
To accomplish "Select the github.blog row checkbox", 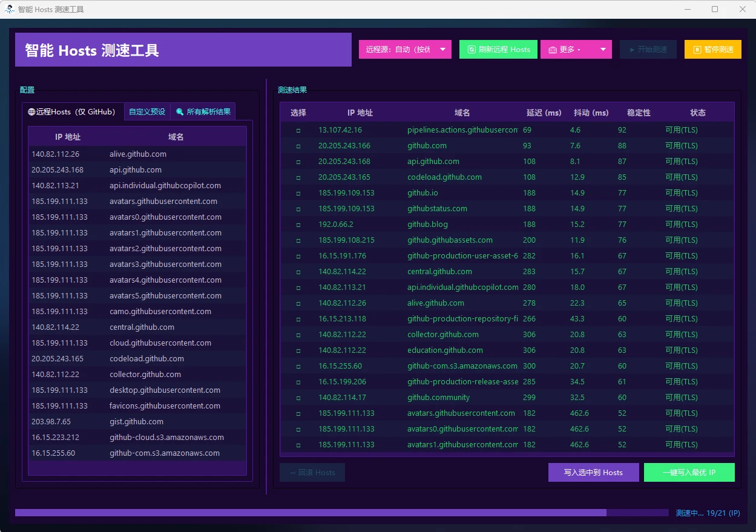I will 298,225.
